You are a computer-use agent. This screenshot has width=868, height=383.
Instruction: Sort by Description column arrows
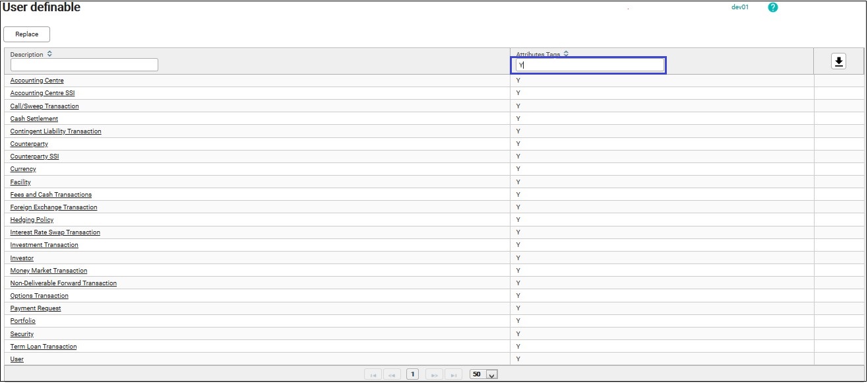pyautogui.click(x=50, y=54)
